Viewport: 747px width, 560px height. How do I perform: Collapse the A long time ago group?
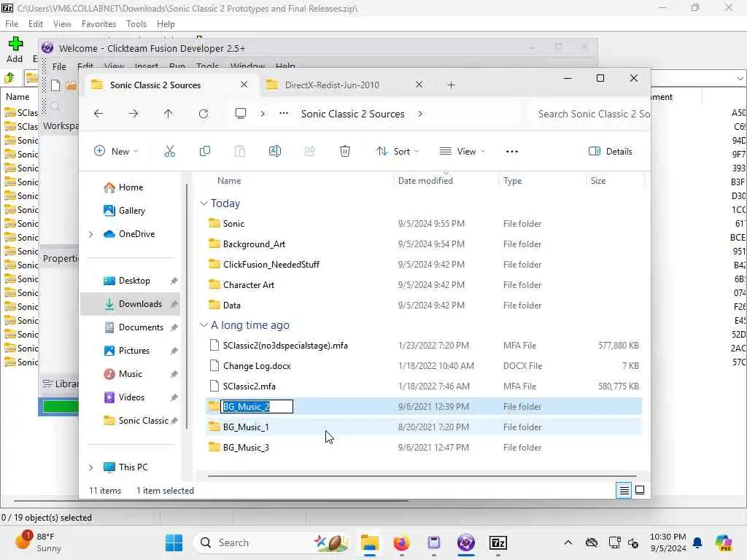[204, 325]
